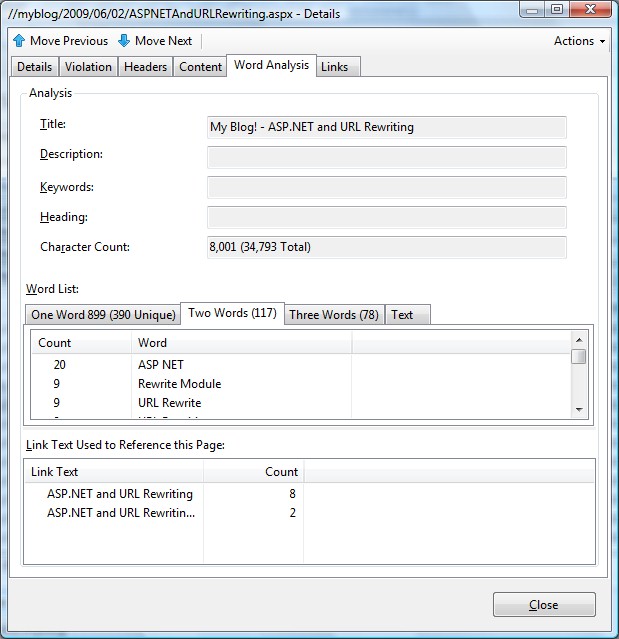The image size is (619, 639).
Task: Click the Move Next label
Action: tap(163, 41)
